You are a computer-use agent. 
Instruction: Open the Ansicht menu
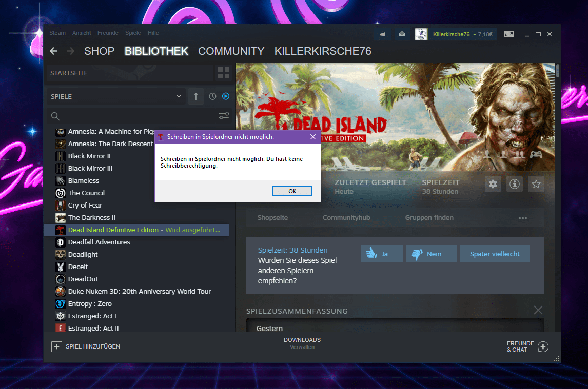pyautogui.click(x=82, y=33)
